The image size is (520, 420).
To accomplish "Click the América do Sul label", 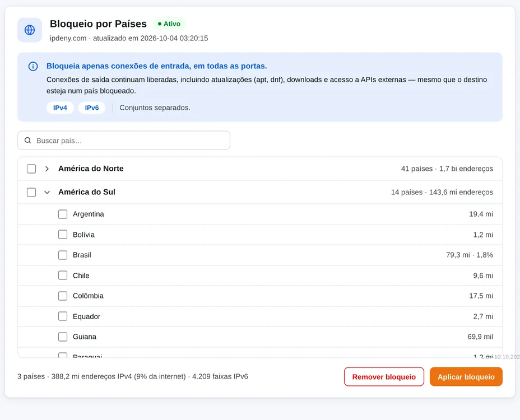I will click(x=87, y=192).
